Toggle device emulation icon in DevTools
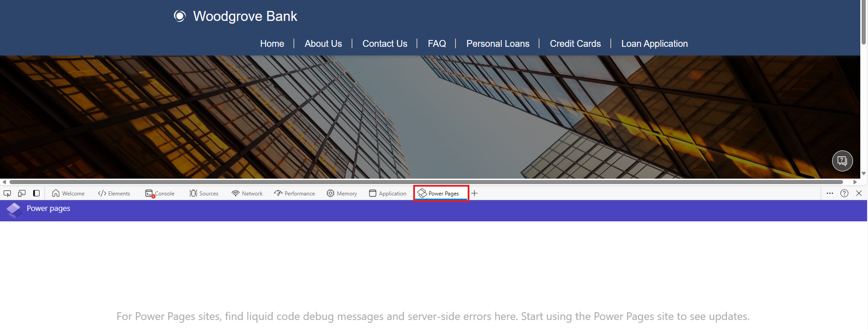This screenshot has width=868, height=330. pos(21,193)
